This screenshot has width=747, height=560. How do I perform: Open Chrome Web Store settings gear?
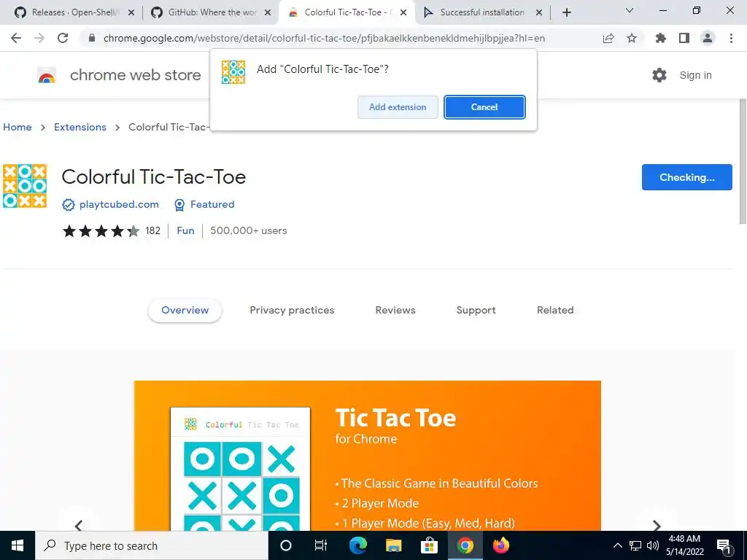[659, 75]
